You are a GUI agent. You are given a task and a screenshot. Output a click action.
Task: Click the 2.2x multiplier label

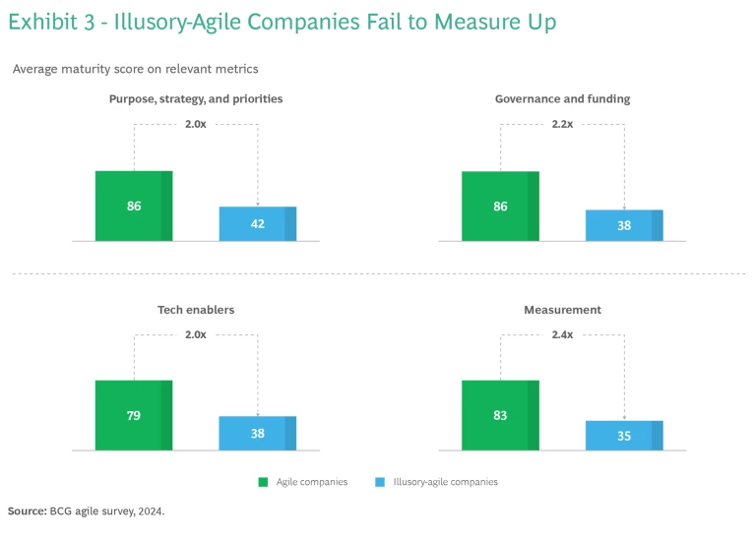[x=562, y=125]
